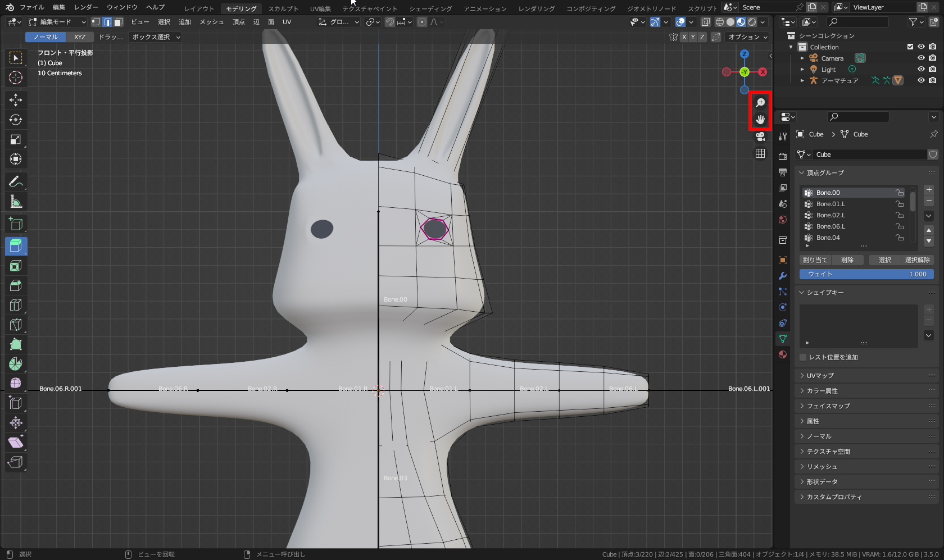The width and height of the screenshot is (944, 560).
Task: Expand the UVマップ panel
Action: point(820,376)
